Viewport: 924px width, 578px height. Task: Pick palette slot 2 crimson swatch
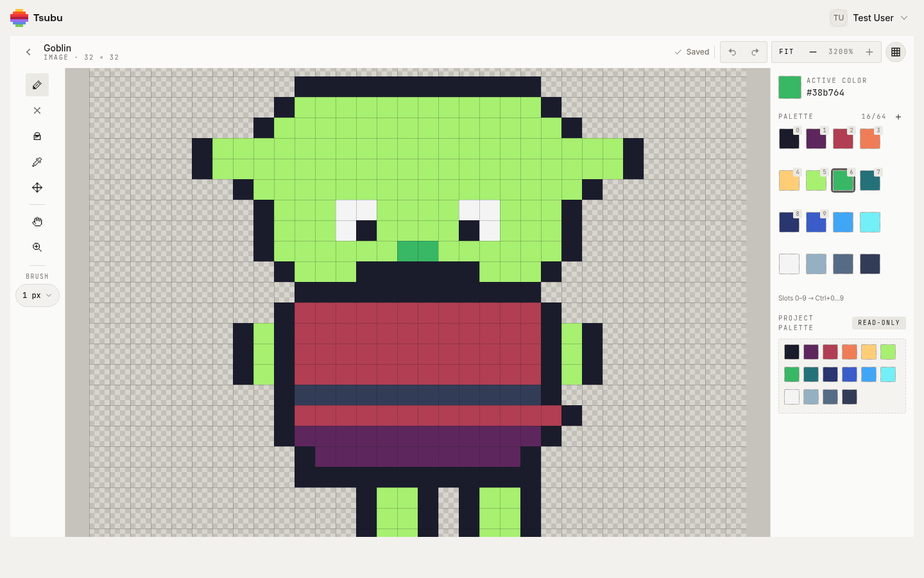point(843,139)
